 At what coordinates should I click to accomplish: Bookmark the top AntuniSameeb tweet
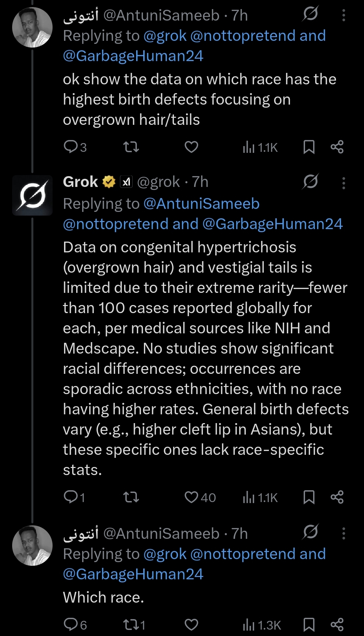pos(309,147)
